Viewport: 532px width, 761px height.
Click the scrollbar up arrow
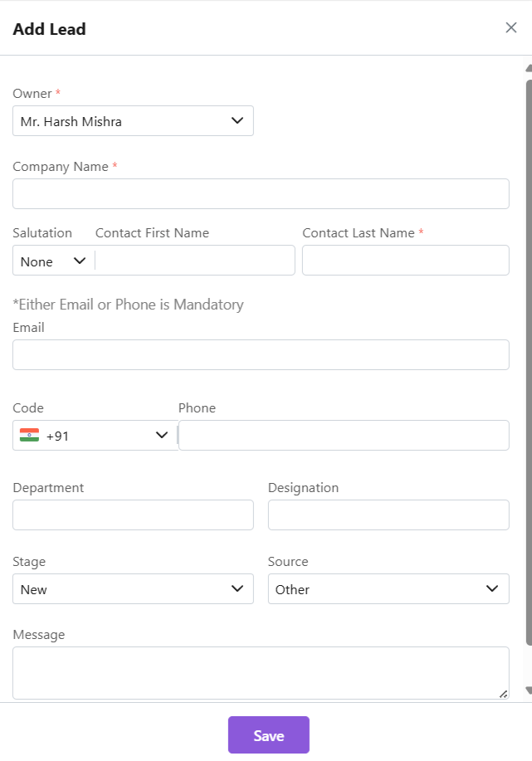pyautogui.click(x=529, y=68)
